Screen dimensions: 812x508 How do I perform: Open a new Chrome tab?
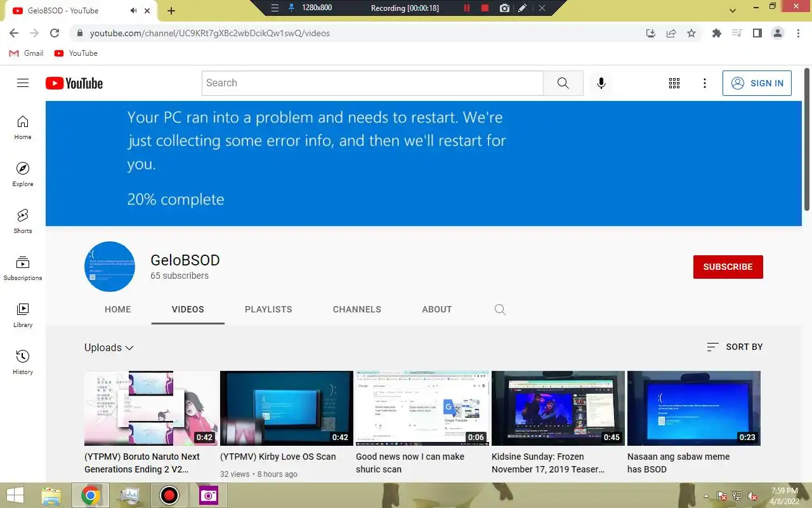tap(171, 11)
